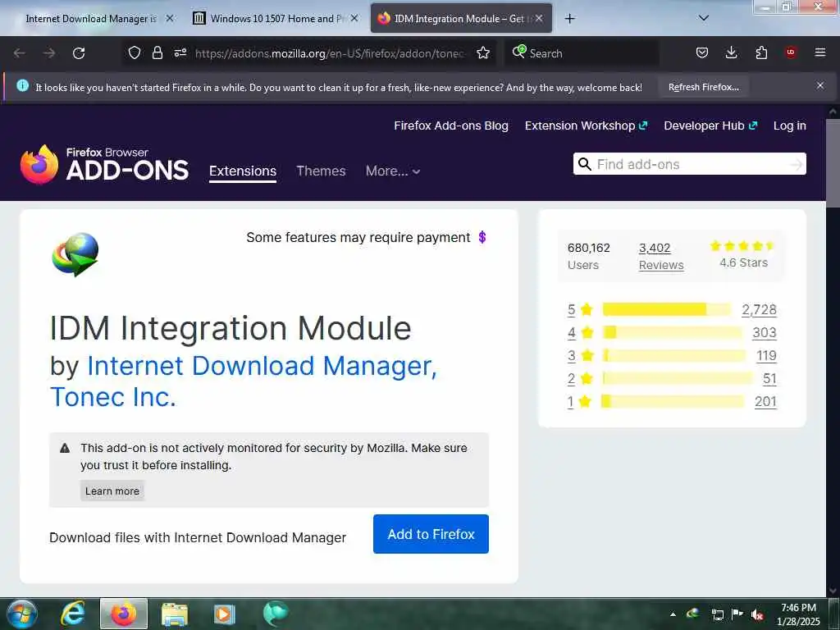The image size is (840, 630).
Task: Open the 3,402 Reviews link
Action: click(x=661, y=256)
